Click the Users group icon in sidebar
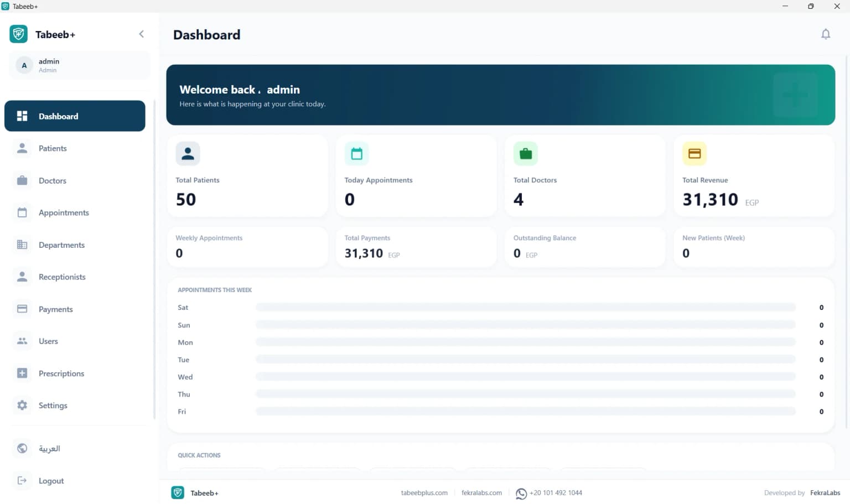This screenshot has width=850, height=504. tap(22, 341)
